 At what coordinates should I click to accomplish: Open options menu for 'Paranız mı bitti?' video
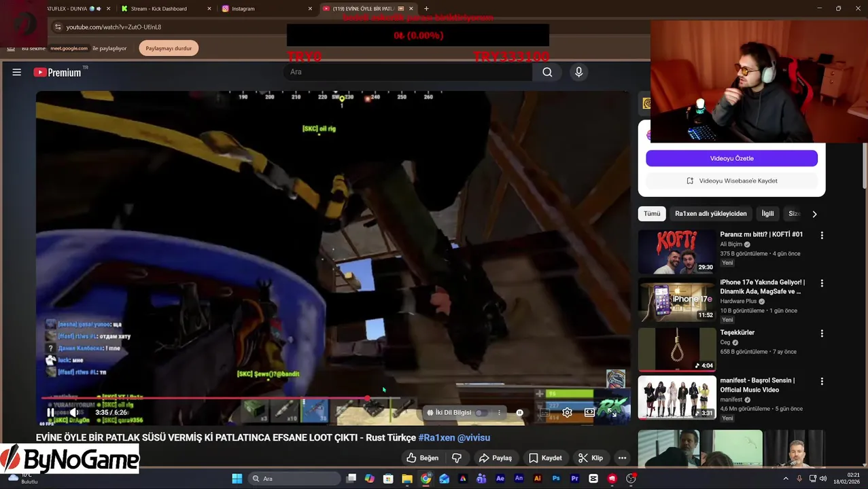(x=822, y=235)
